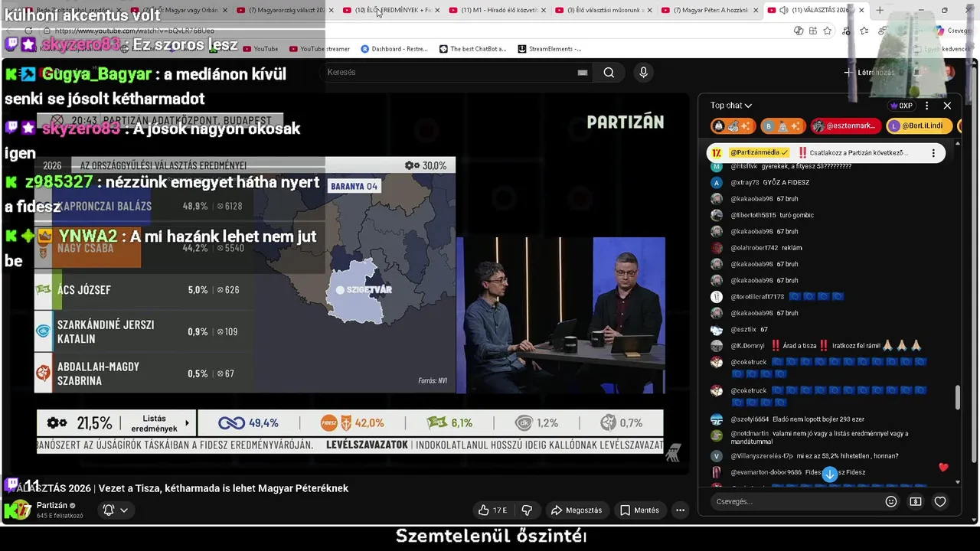Open the YouTube bookmark
Viewport: 980px width, 551px height.
click(x=260, y=49)
